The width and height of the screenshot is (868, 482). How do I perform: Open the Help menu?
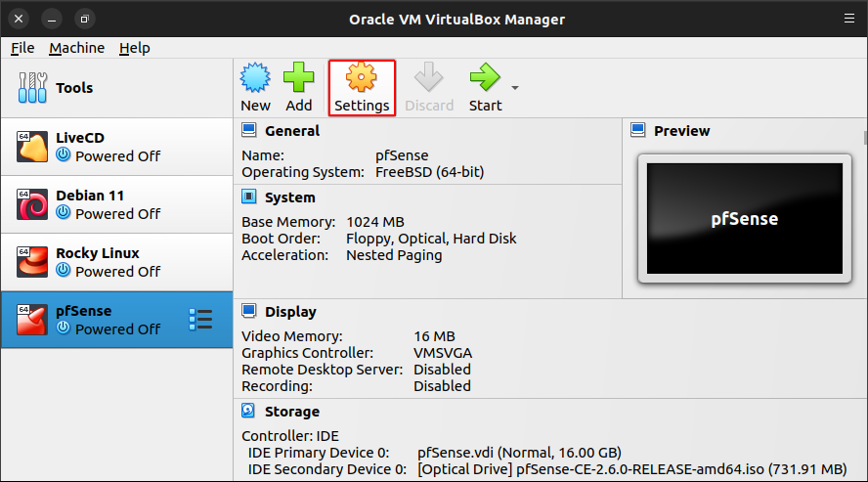(135, 48)
